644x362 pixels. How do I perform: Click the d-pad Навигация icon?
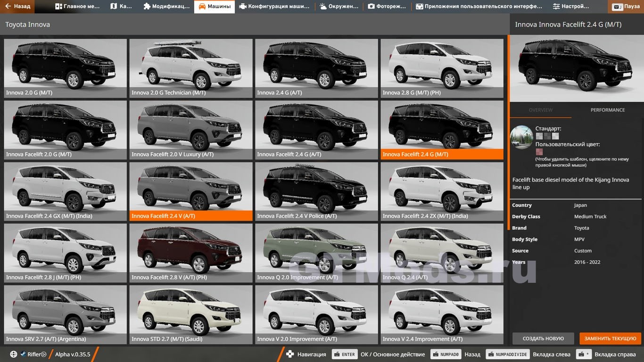tap(290, 354)
